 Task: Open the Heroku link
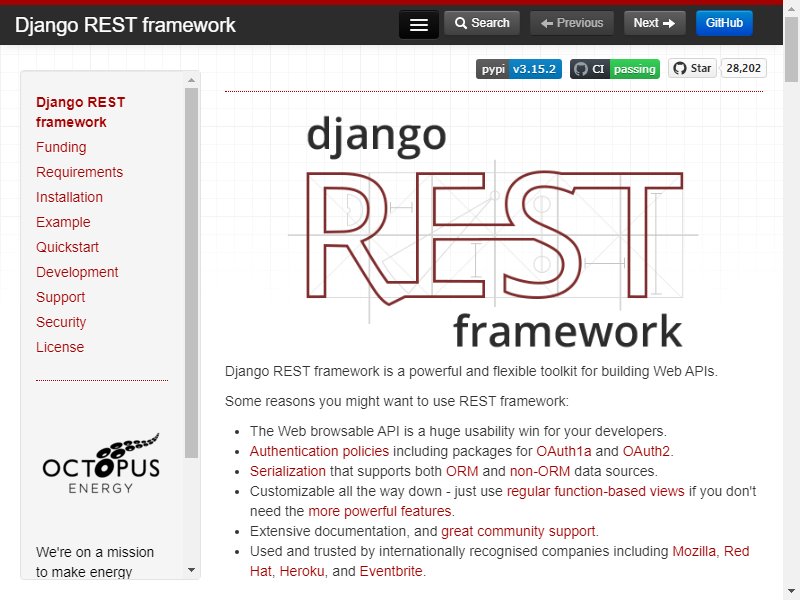302,571
